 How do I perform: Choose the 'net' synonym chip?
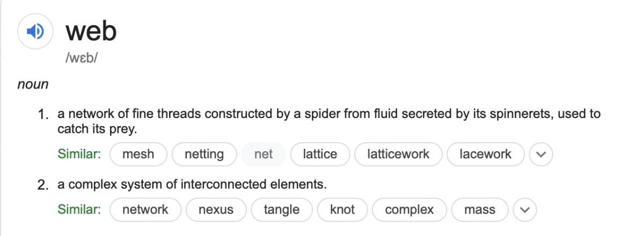pyautogui.click(x=264, y=154)
